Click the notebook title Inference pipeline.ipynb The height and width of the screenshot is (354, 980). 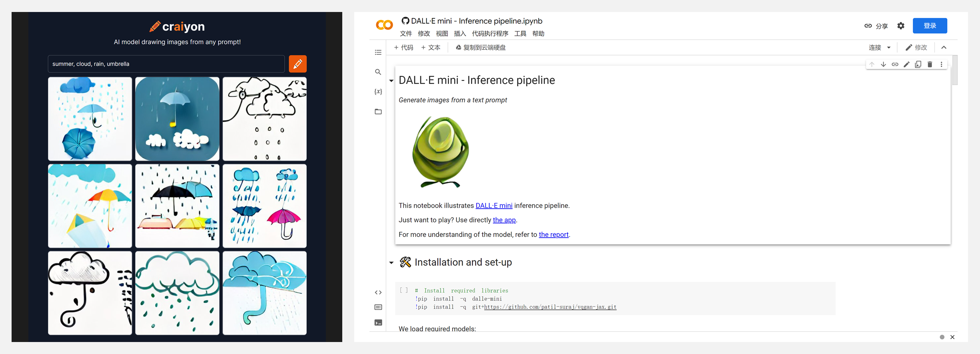point(477,21)
